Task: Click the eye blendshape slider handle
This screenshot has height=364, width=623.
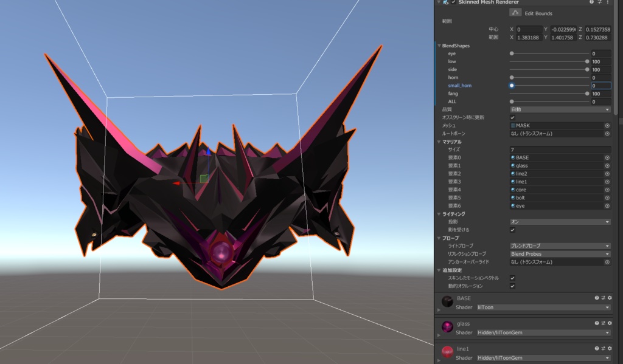Action: (x=512, y=53)
